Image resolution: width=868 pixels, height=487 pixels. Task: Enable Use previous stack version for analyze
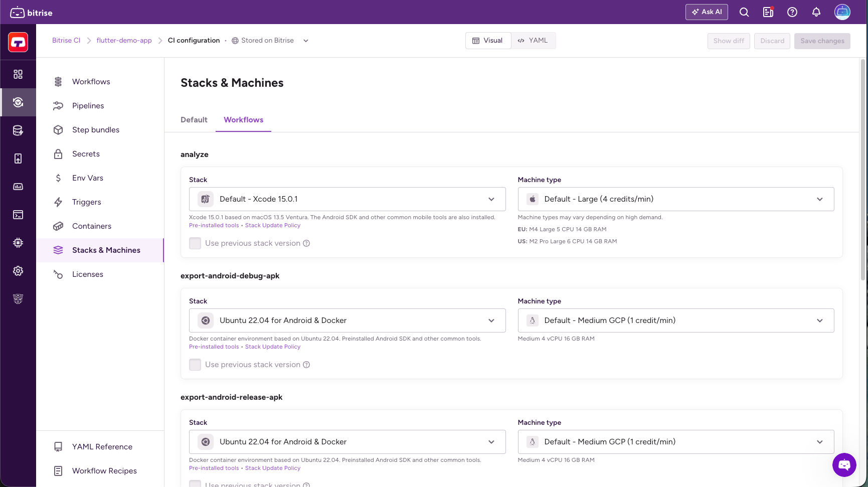[x=195, y=243]
